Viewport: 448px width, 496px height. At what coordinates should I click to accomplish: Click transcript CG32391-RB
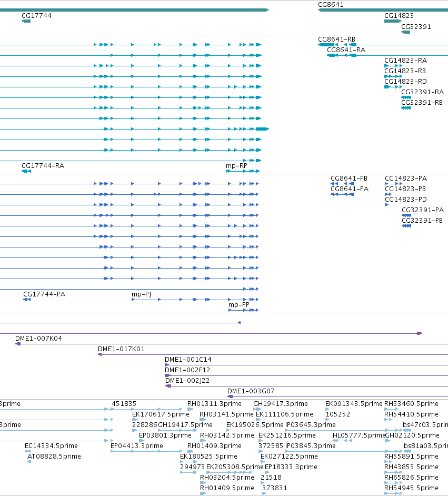tap(422, 103)
